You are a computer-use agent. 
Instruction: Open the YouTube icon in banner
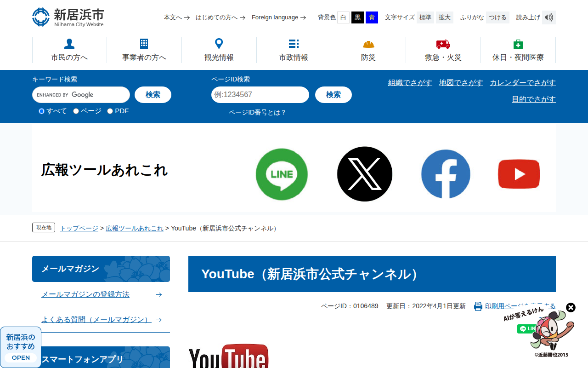pyautogui.click(x=519, y=174)
